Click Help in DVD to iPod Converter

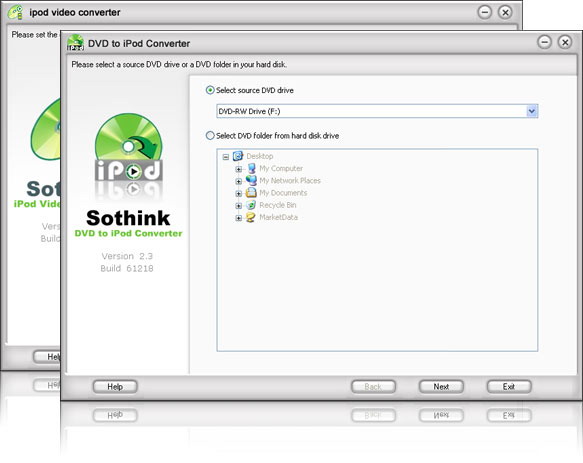click(115, 387)
